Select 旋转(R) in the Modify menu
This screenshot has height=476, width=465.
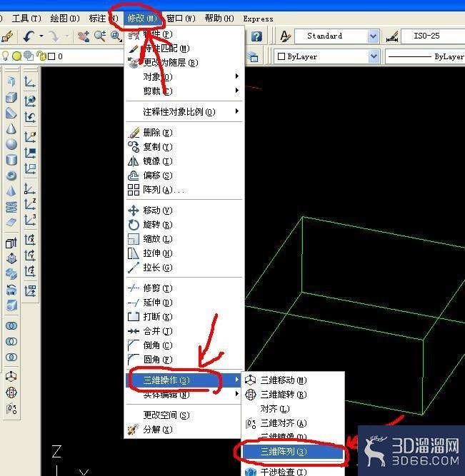click(185, 225)
